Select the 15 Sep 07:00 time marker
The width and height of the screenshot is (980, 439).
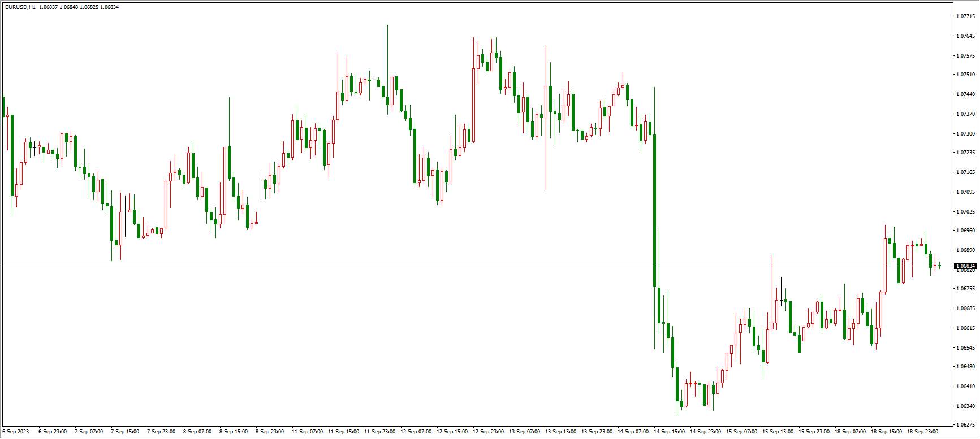741,432
